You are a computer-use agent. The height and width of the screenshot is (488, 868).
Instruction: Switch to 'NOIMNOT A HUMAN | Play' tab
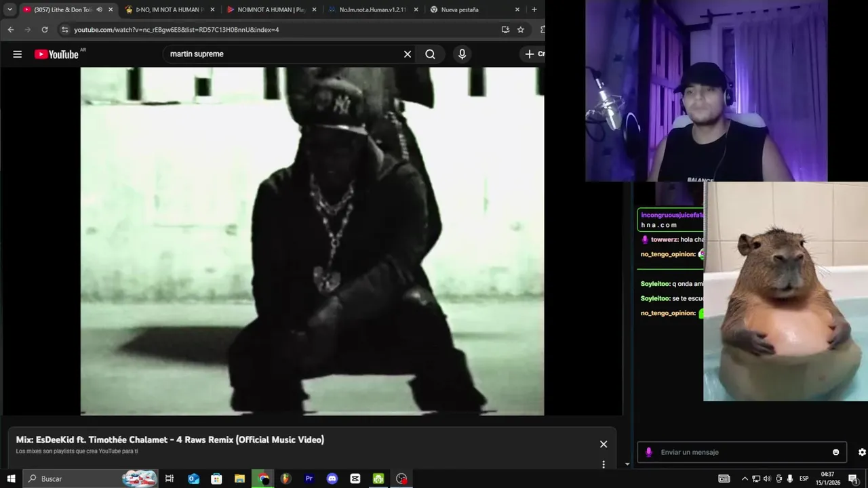coord(271,9)
